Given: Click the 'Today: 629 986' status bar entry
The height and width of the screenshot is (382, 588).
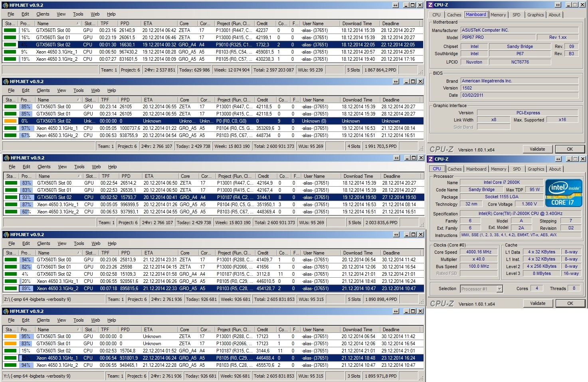Looking at the screenshot, I should [x=195, y=70].
